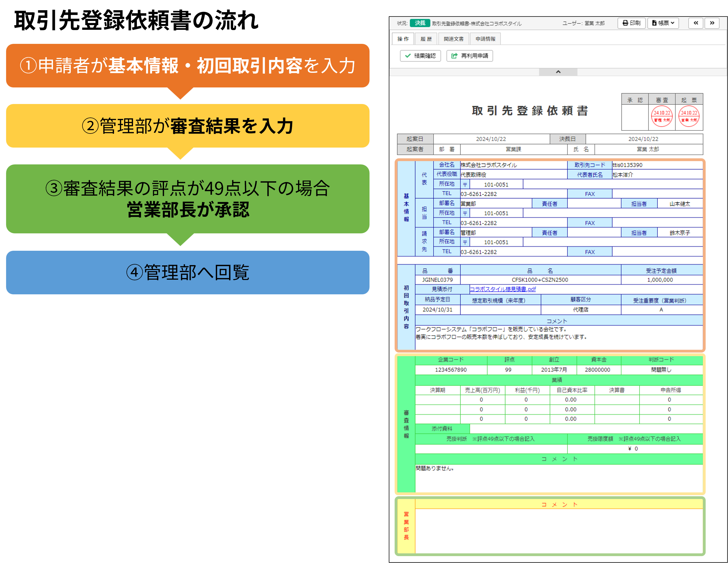
Task: Click the 起案日 value 2024/10/22
Action: 491,139
